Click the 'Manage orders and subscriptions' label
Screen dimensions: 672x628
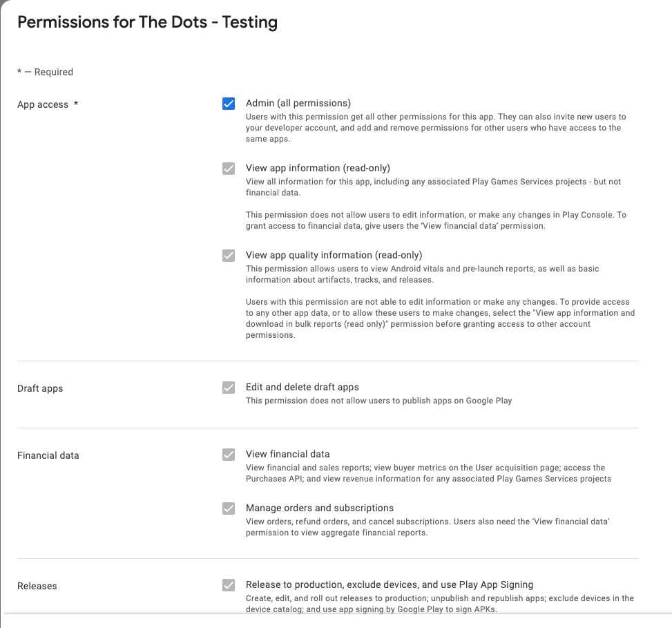[x=320, y=508]
